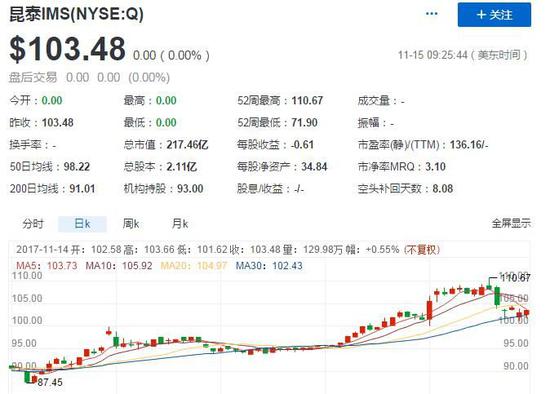Switch to the 周k weekly chart tab
Viewport: 550px width, 394px height.
[x=131, y=223]
